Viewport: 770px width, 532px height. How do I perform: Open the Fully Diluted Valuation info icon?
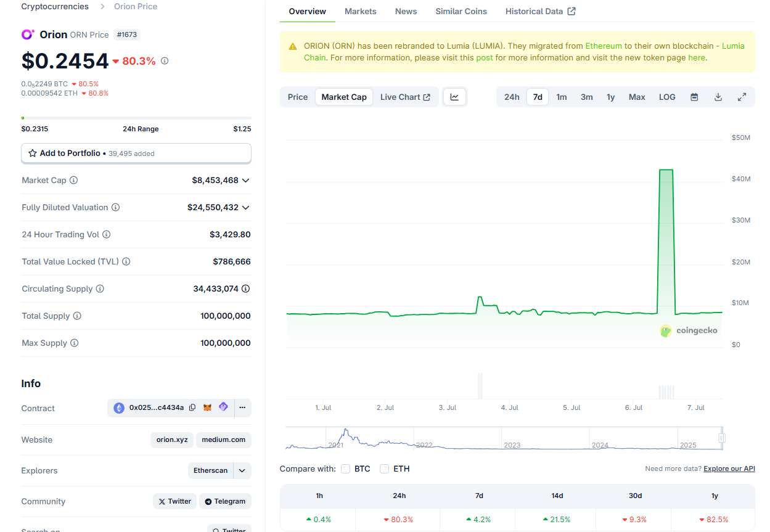click(x=115, y=207)
